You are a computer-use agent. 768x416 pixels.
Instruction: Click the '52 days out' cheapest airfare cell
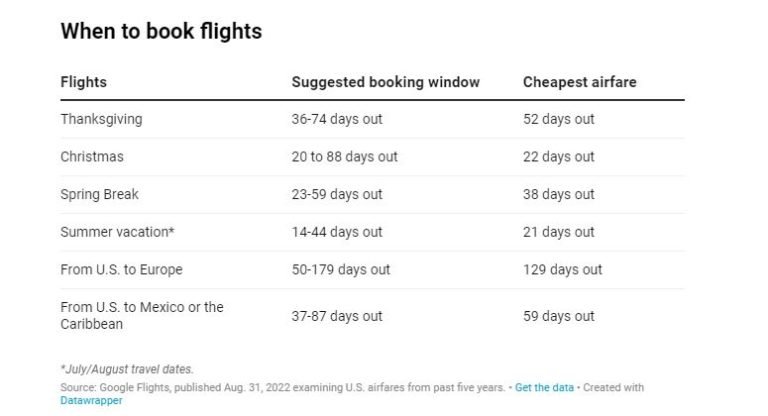click(558, 119)
